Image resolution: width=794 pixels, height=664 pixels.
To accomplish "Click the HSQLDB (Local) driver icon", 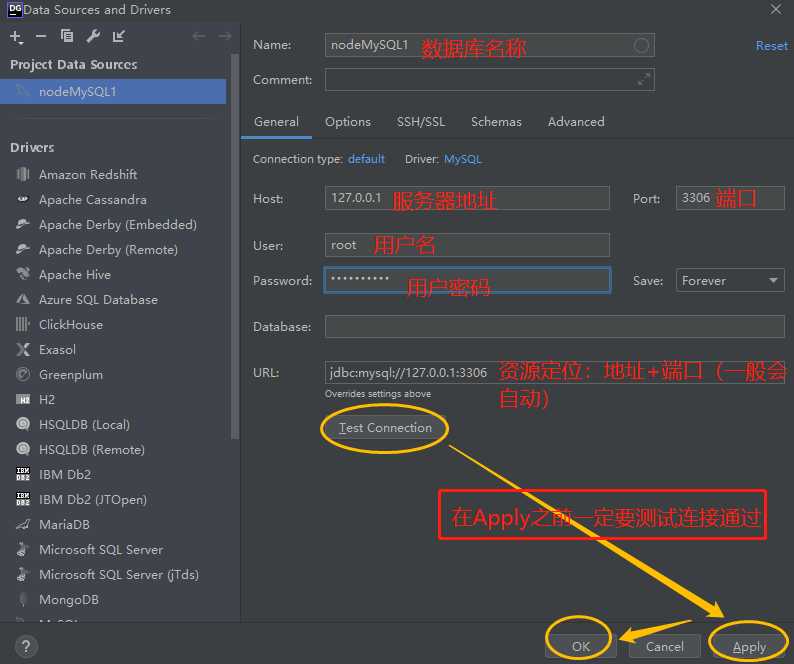I will click(23, 424).
